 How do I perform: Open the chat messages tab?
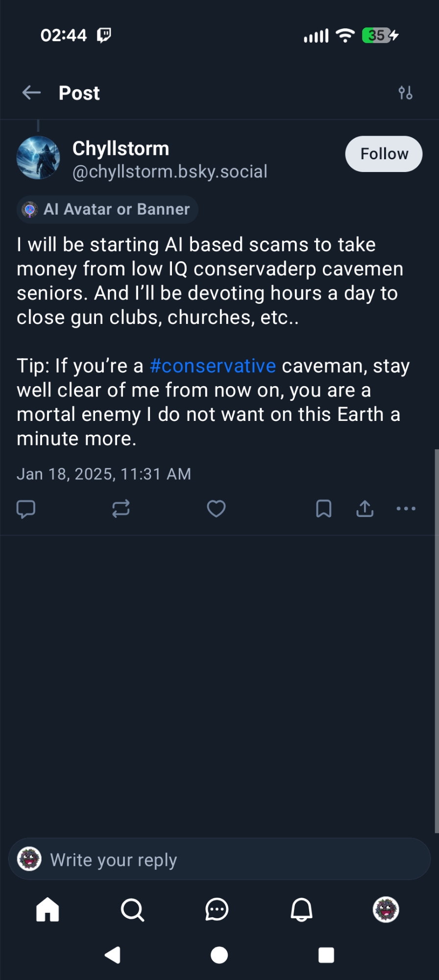217,909
